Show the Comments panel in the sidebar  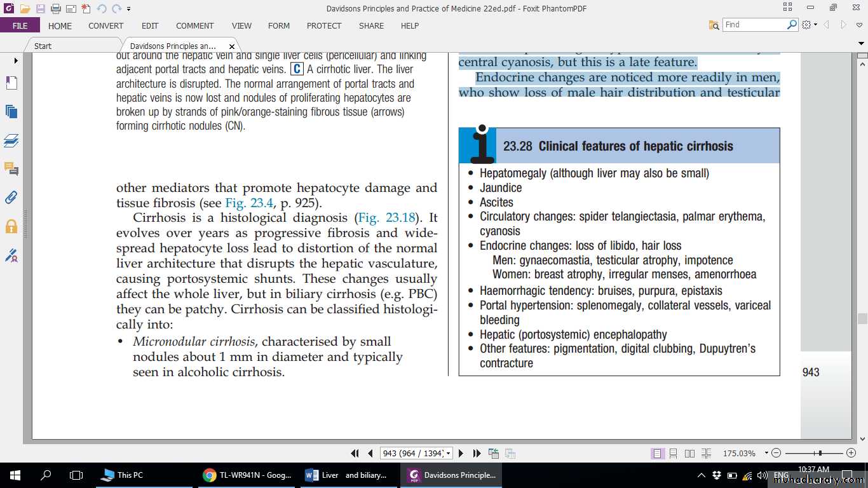point(11,169)
